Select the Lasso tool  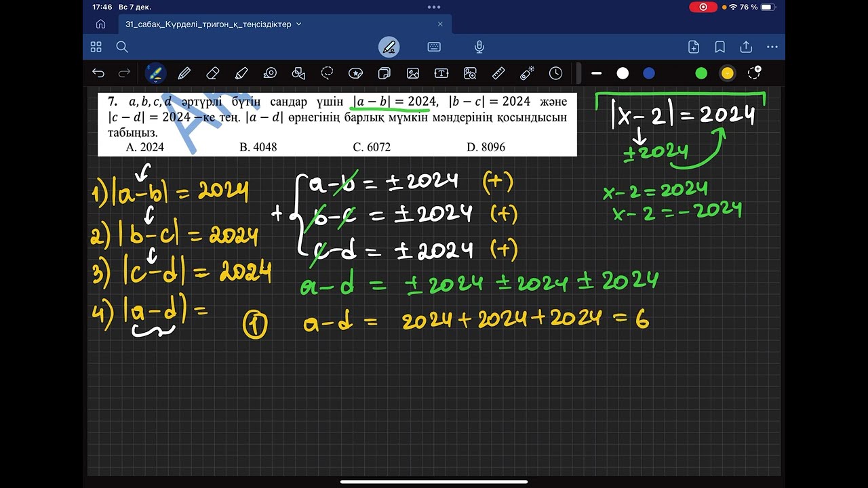[328, 73]
